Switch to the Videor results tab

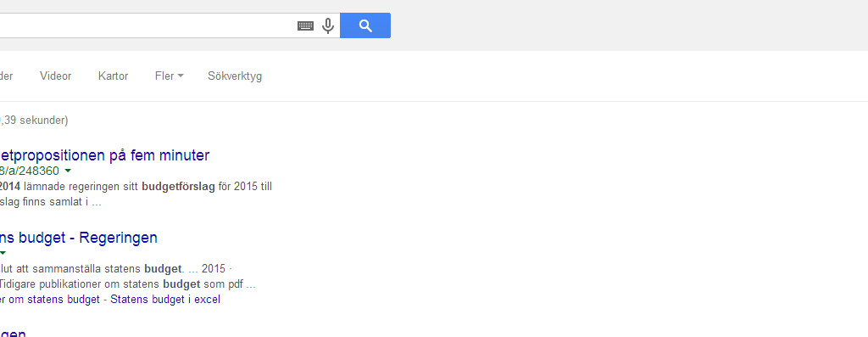tap(55, 76)
